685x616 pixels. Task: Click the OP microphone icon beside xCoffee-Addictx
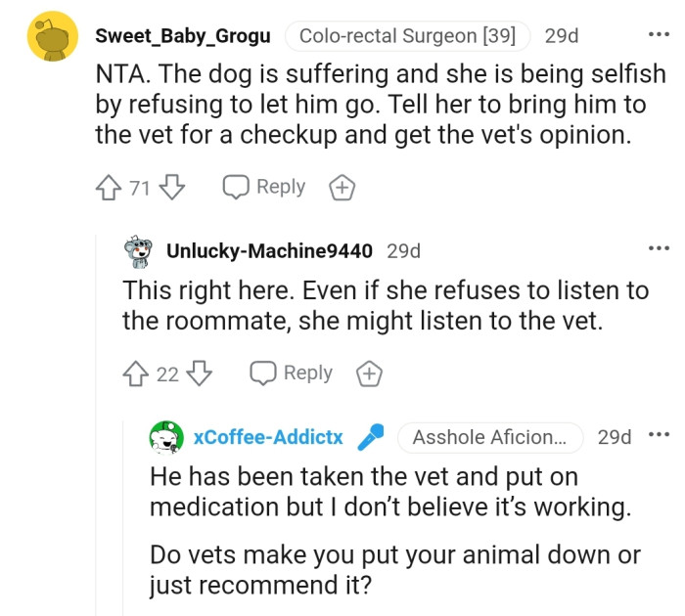click(370, 438)
